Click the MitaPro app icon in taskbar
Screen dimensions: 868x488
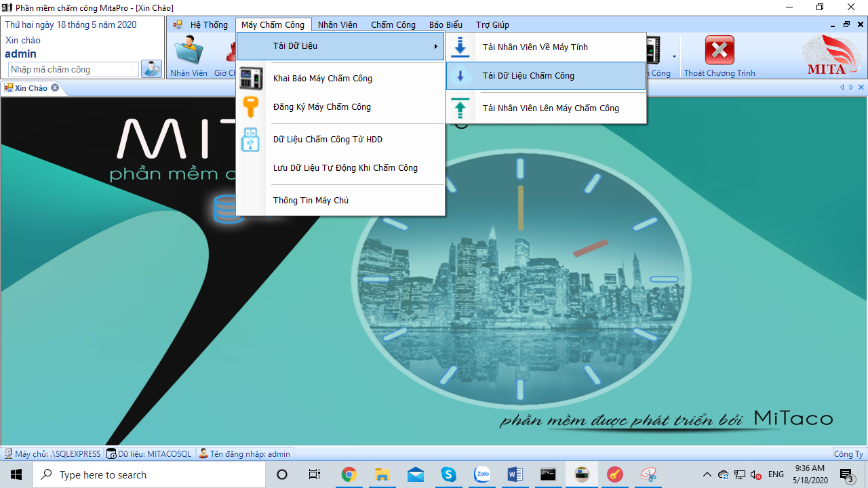[581, 474]
